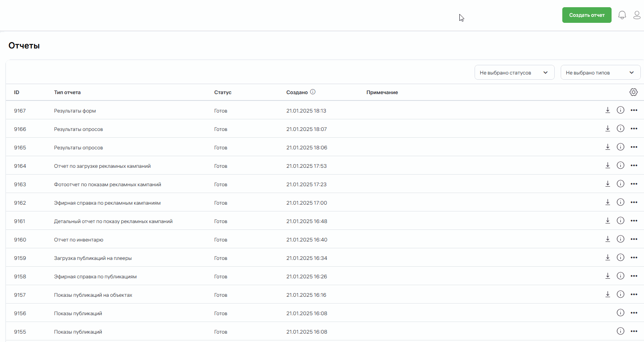Expand the 'Не выбрано статусов' dropdown

click(x=514, y=72)
